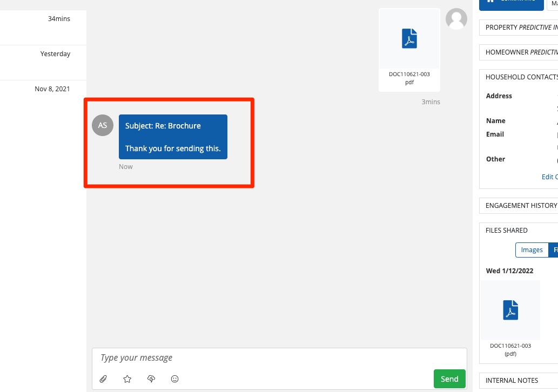
Task: Click the star icon below message box
Action: click(x=127, y=379)
